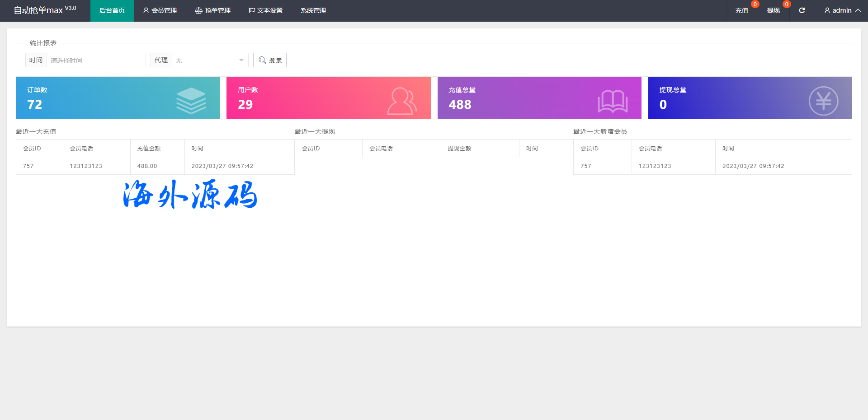Click the magnifier icon in search button
This screenshot has width=868, height=420.
(262, 60)
